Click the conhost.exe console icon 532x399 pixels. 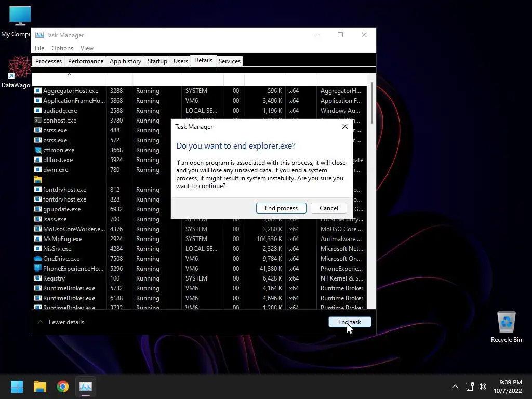pyautogui.click(x=37, y=120)
